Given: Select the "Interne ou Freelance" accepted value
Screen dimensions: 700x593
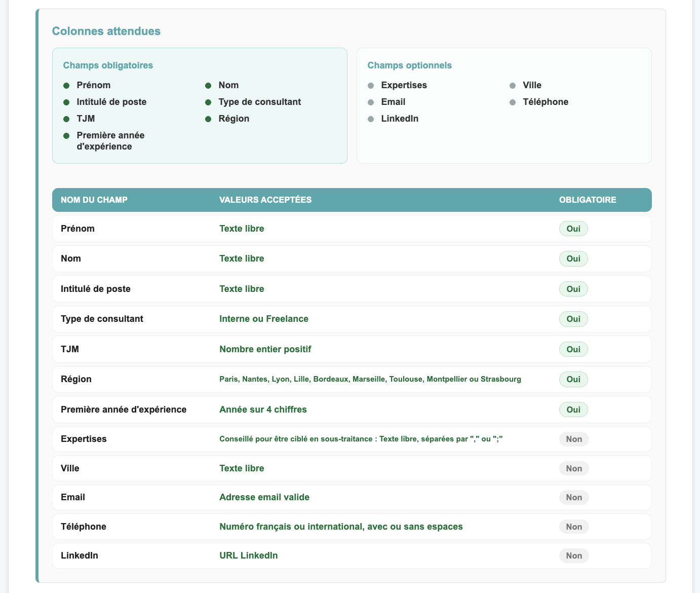Looking at the screenshot, I should click(x=264, y=319).
